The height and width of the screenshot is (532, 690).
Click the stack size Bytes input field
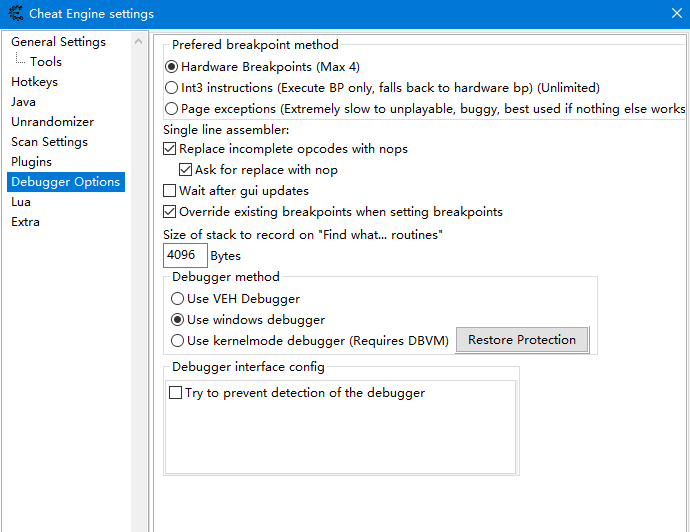coord(184,255)
